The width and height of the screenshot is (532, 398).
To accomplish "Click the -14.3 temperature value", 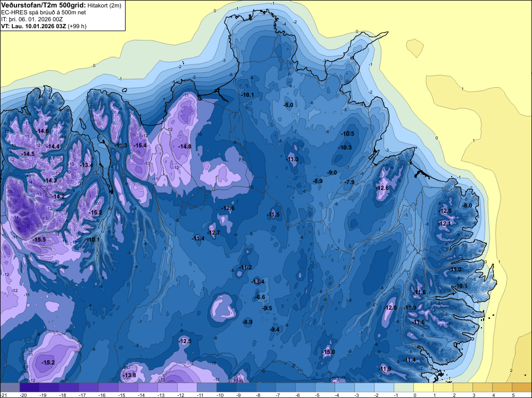I will 51,180.
